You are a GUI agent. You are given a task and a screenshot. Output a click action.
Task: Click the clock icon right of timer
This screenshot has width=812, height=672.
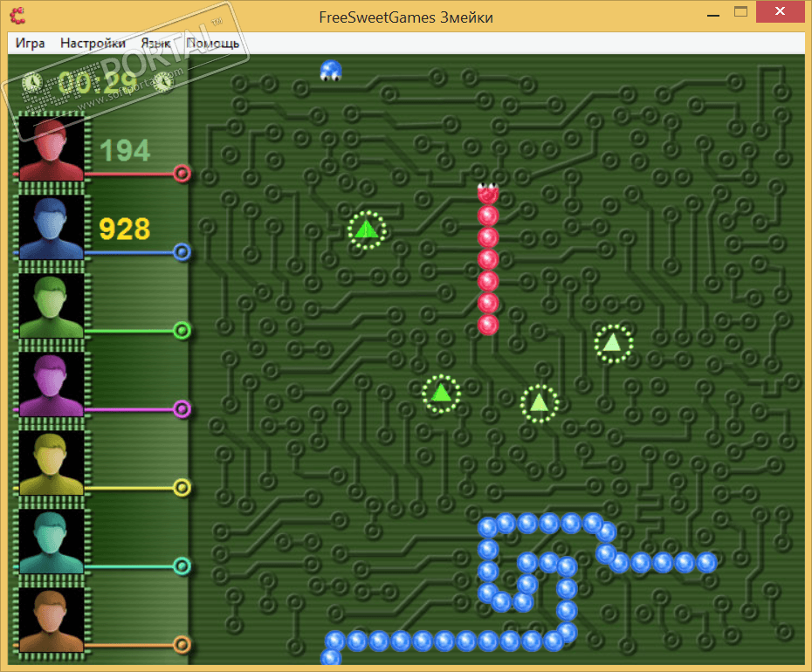[x=163, y=82]
